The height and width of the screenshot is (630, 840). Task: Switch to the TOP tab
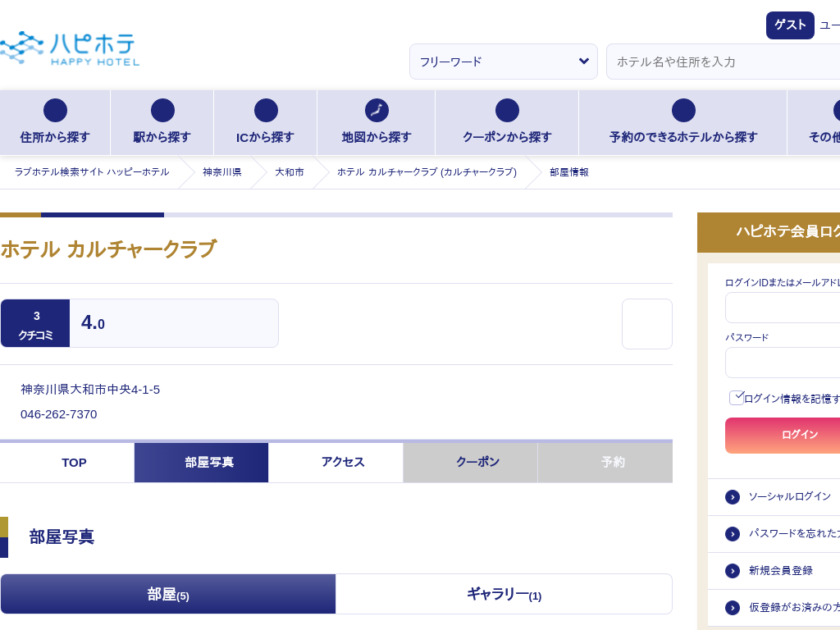point(67,463)
